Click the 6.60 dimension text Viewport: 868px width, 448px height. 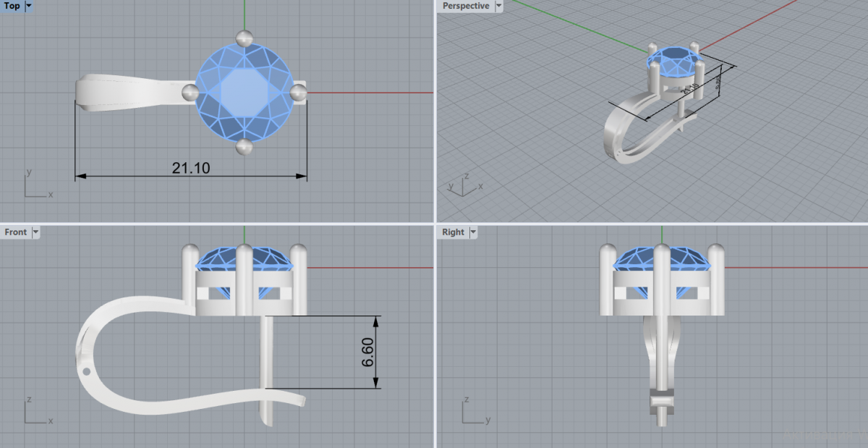tap(368, 352)
